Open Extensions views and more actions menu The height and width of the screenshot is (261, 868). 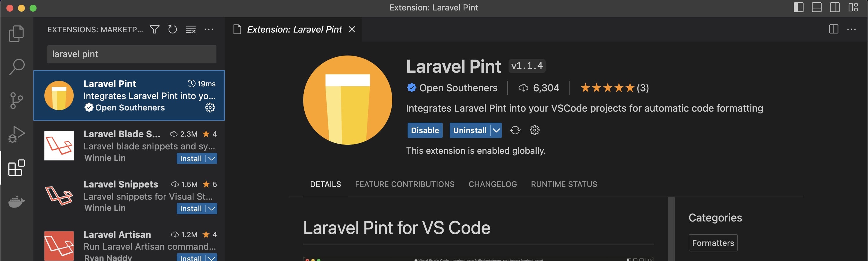pos(209,29)
